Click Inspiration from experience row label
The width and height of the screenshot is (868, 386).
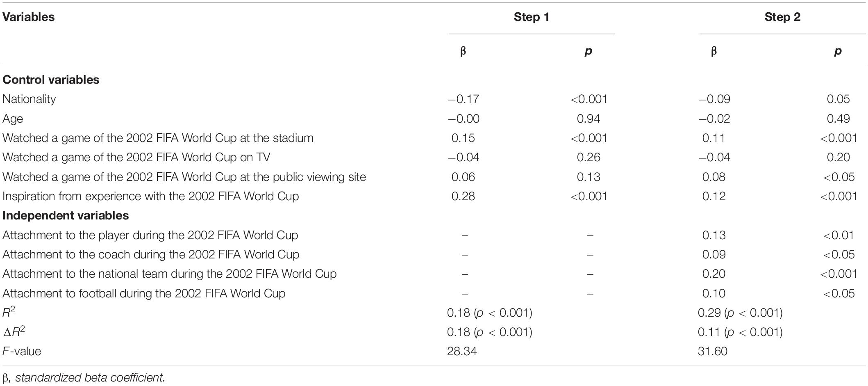pos(150,196)
